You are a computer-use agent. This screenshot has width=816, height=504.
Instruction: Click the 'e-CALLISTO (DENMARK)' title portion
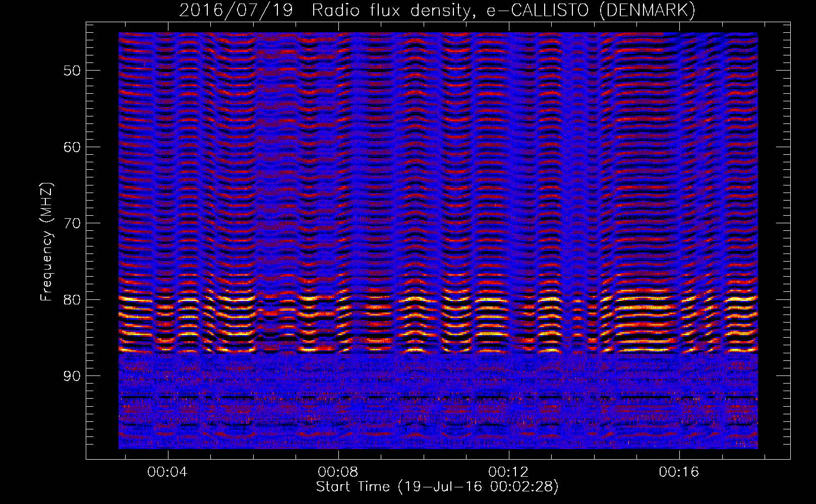coord(591,11)
